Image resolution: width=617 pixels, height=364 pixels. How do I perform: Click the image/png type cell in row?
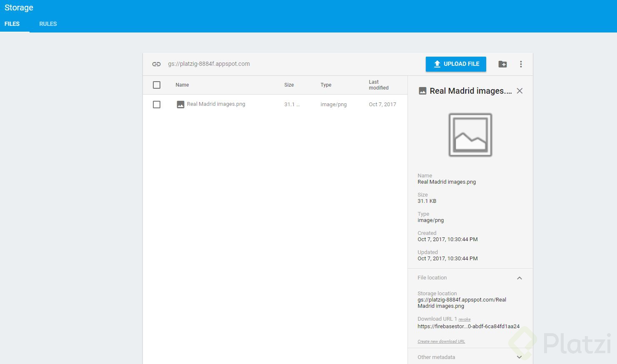(334, 105)
